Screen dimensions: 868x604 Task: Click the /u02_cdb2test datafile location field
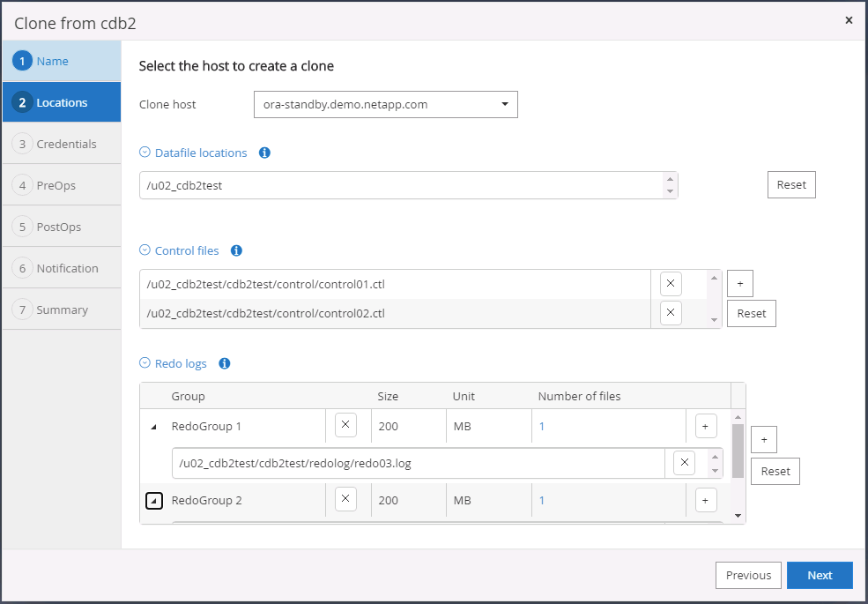click(x=401, y=185)
